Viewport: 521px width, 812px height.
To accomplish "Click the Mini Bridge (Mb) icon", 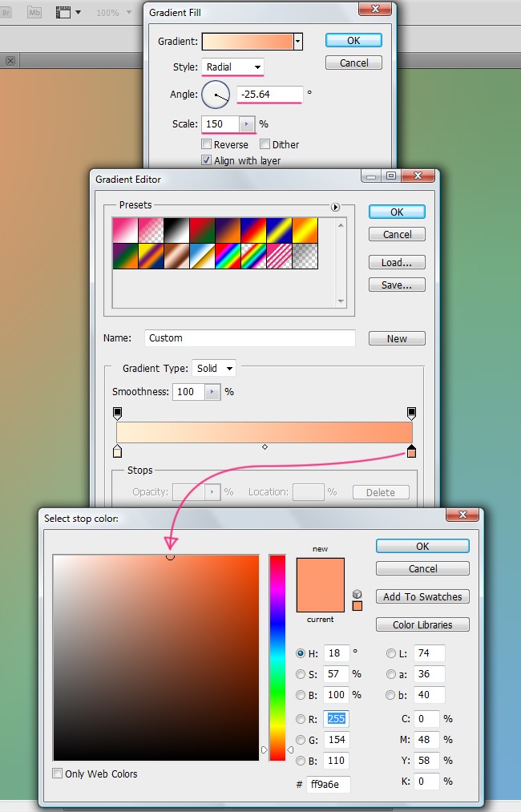I will [x=34, y=13].
